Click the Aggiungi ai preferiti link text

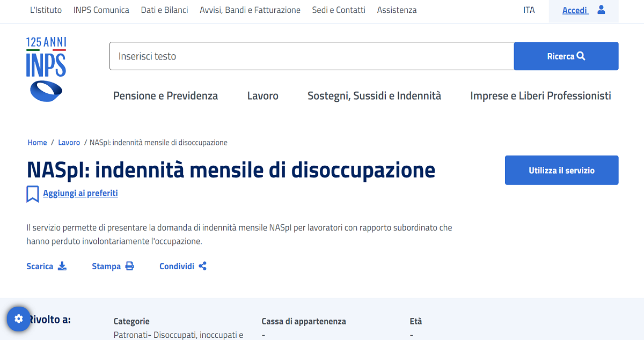pyautogui.click(x=80, y=193)
